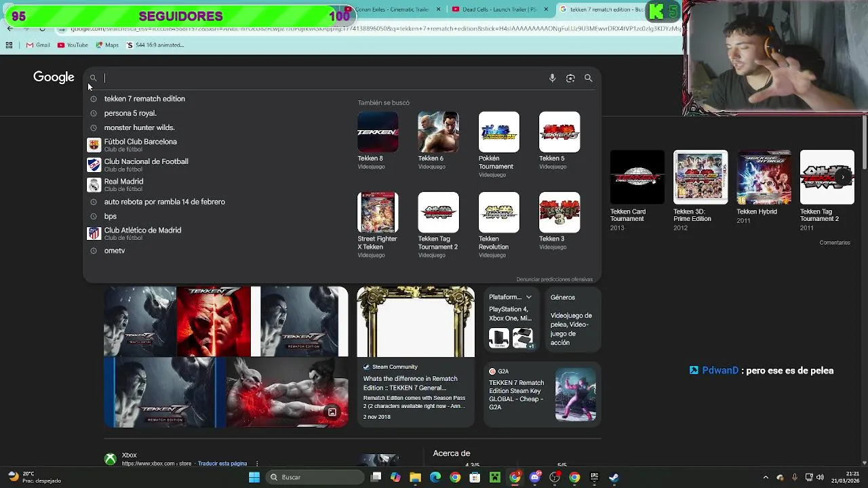
Task: Select suggestion 'monster hunter wilds.'
Action: 139,127
